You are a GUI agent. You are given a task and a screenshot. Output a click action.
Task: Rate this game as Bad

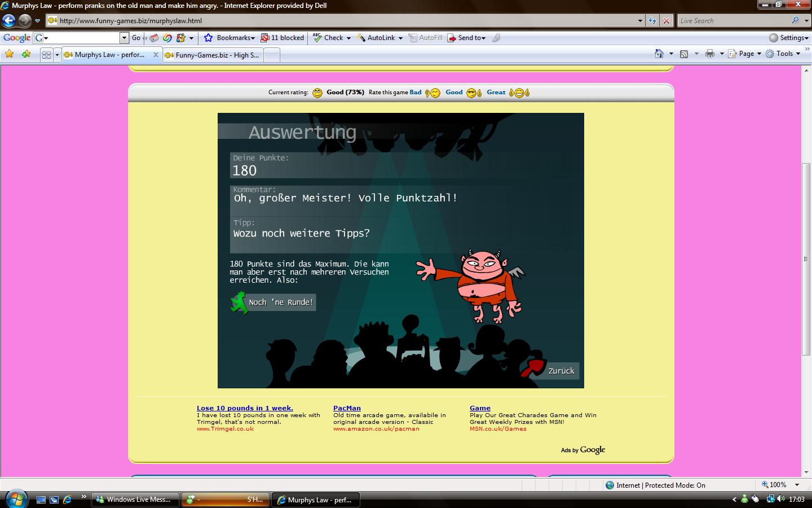[x=416, y=93]
